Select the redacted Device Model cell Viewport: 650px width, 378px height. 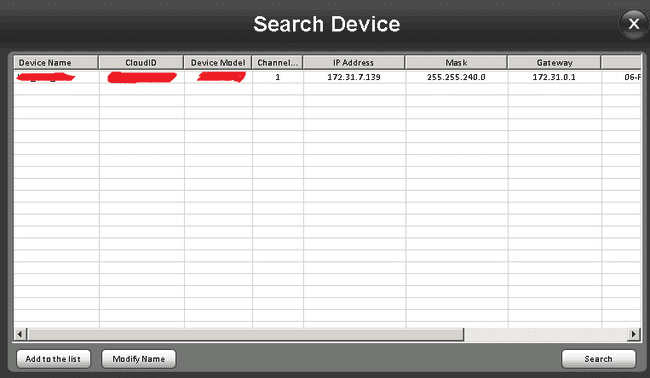218,77
